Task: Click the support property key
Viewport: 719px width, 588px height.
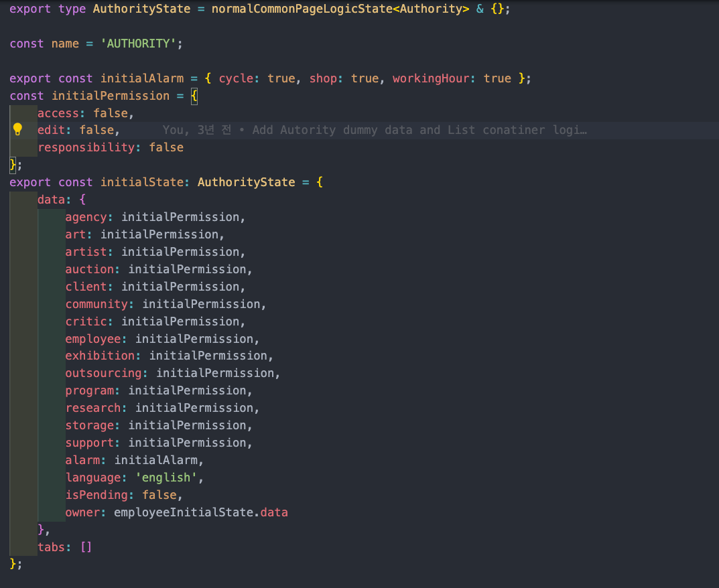Action: (89, 443)
